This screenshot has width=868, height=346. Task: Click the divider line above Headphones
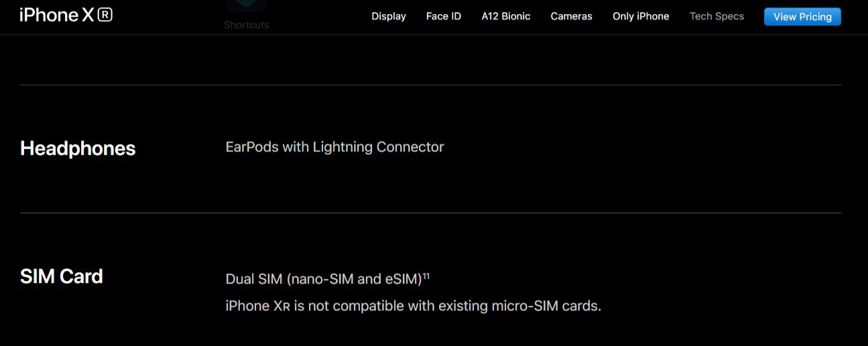[430, 85]
